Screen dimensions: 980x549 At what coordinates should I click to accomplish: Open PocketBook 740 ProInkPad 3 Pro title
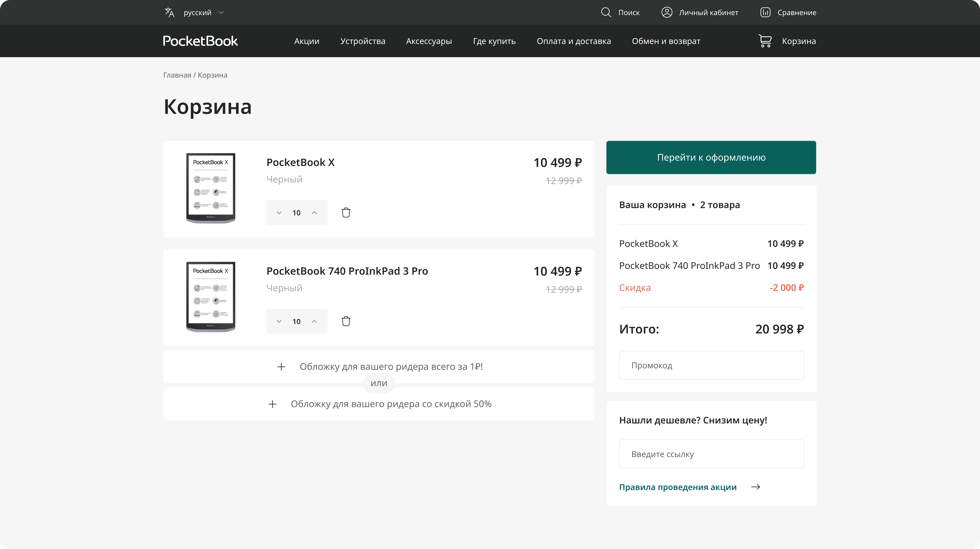click(x=347, y=271)
